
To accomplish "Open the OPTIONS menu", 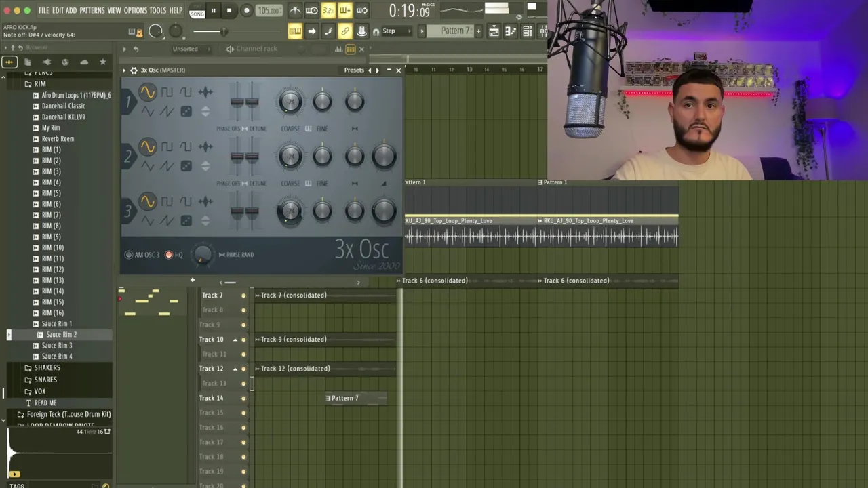I will (135, 11).
